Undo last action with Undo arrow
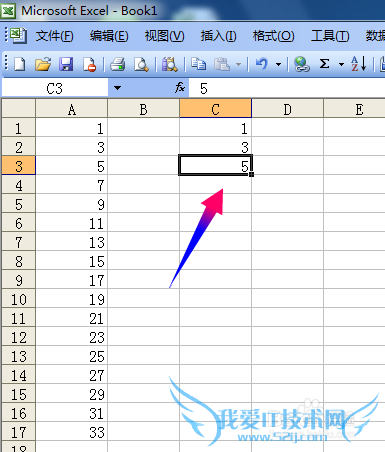The width and height of the screenshot is (385, 452). (262, 64)
